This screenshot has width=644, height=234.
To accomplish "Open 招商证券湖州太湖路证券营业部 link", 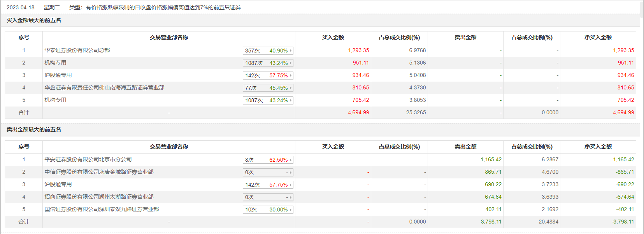I will [x=99, y=197].
